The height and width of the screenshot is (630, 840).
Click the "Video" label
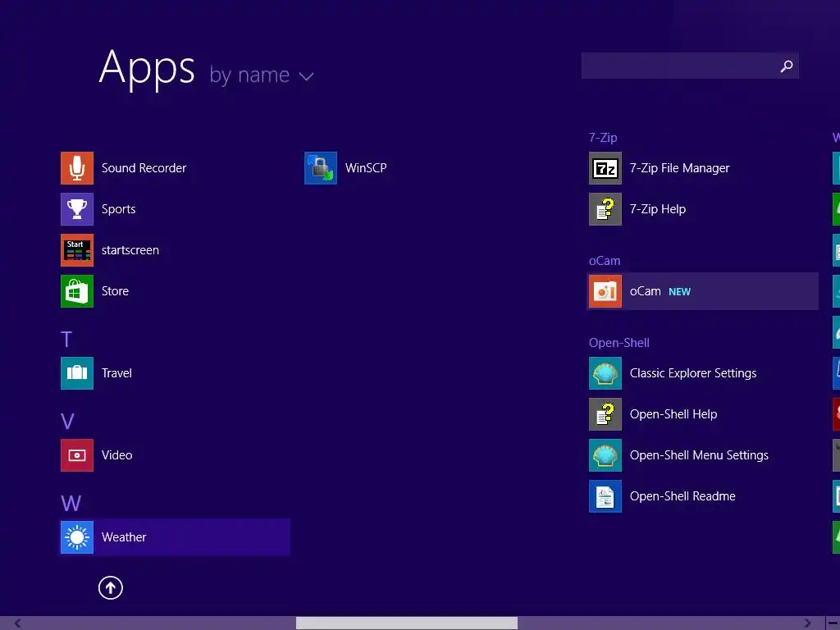[116, 454]
